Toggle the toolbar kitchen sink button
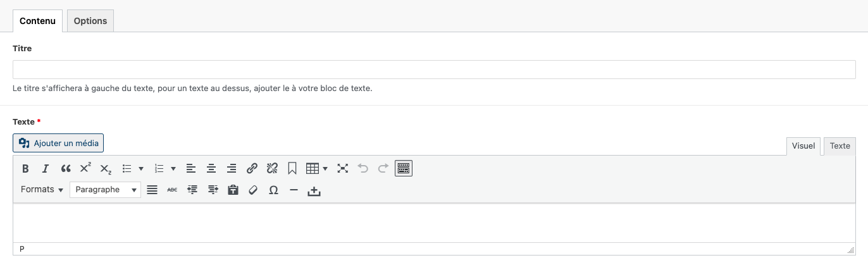This screenshot has width=868, height=265. (x=404, y=169)
